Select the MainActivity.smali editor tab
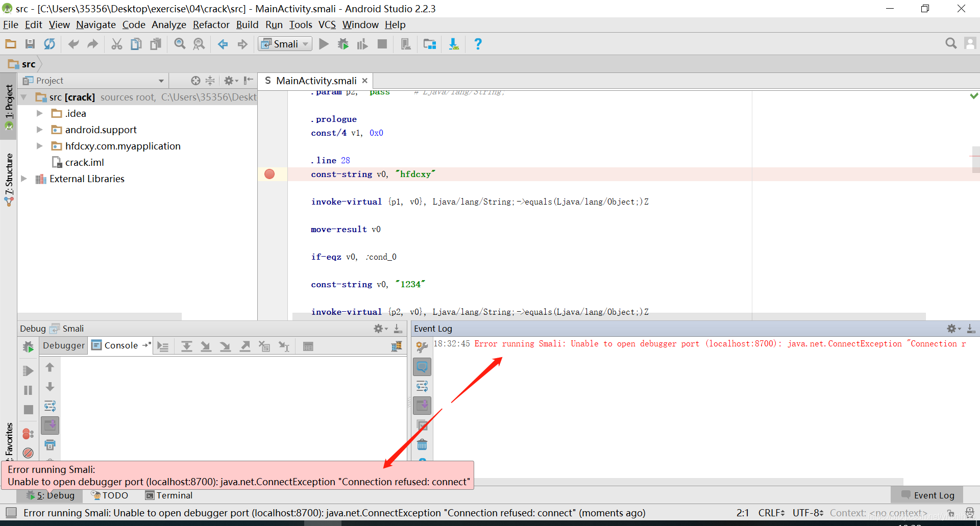Image resolution: width=980 pixels, height=526 pixels. click(315, 81)
